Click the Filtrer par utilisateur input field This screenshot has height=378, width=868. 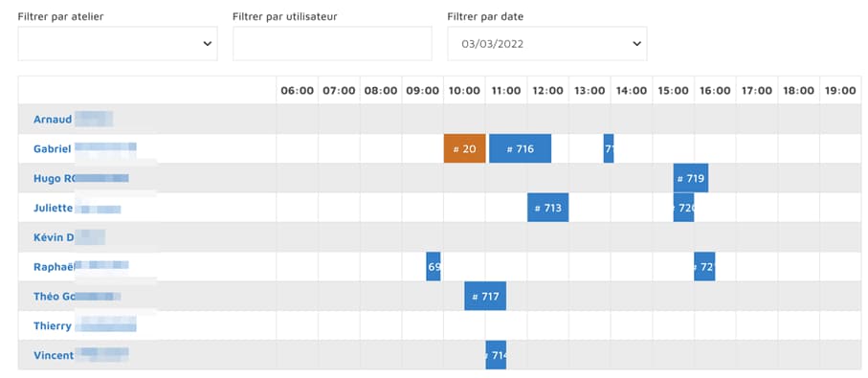pyautogui.click(x=332, y=44)
